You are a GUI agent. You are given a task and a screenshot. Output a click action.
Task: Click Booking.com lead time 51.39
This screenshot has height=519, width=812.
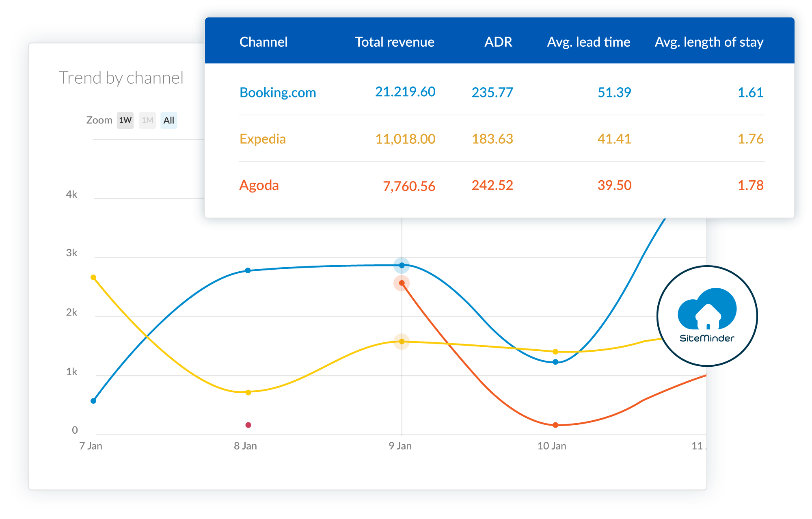[x=614, y=93]
